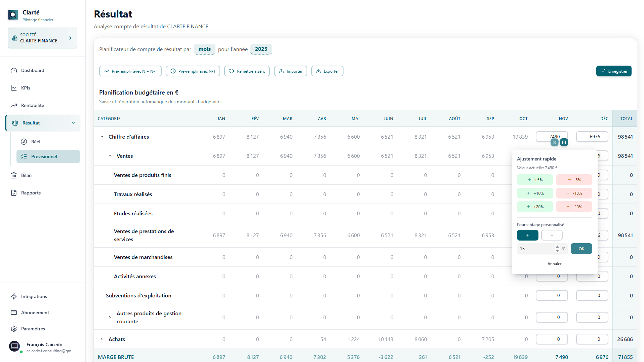Open Intégrations from the sidebar
644x362 pixels.
tap(34, 296)
